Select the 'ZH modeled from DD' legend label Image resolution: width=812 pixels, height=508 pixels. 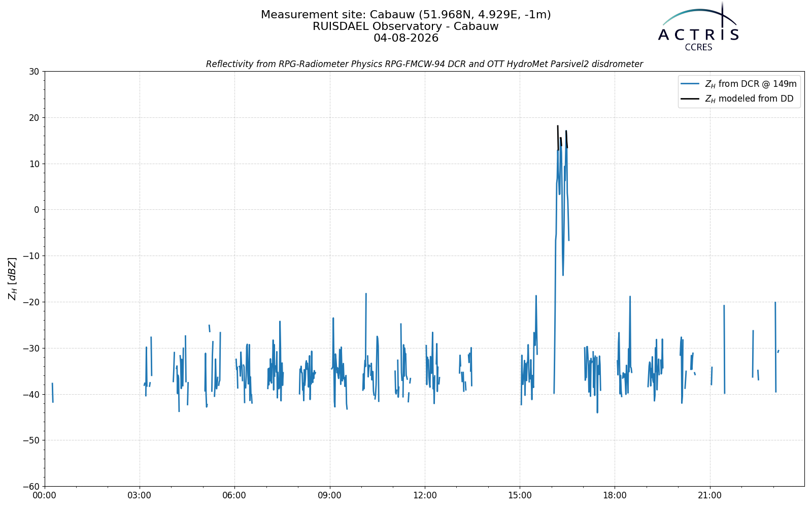point(749,99)
